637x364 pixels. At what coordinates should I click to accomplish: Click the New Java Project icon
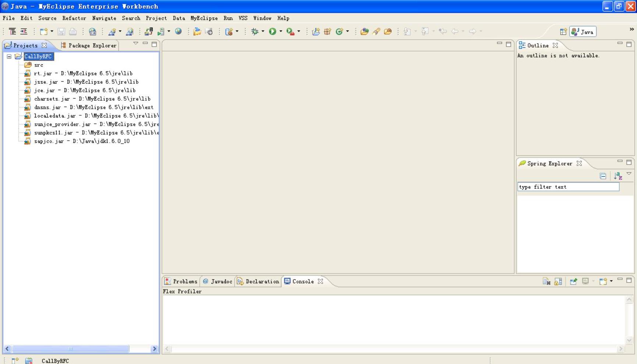(316, 32)
